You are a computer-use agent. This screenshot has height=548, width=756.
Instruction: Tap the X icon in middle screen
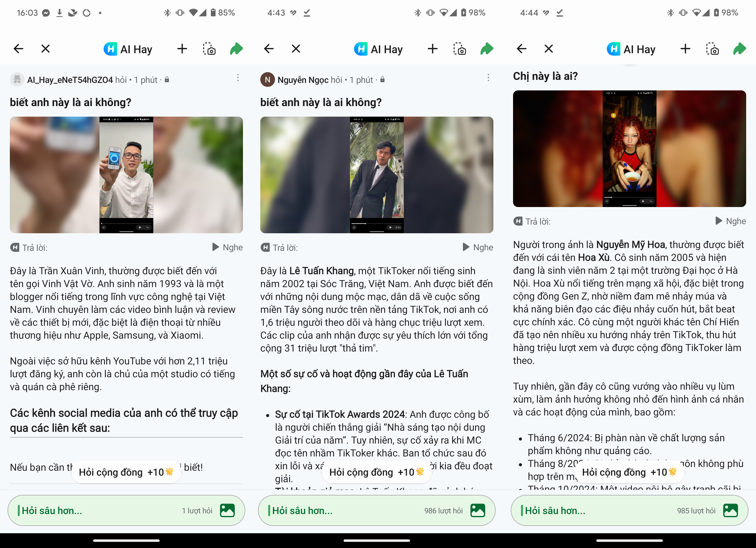(296, 49)
